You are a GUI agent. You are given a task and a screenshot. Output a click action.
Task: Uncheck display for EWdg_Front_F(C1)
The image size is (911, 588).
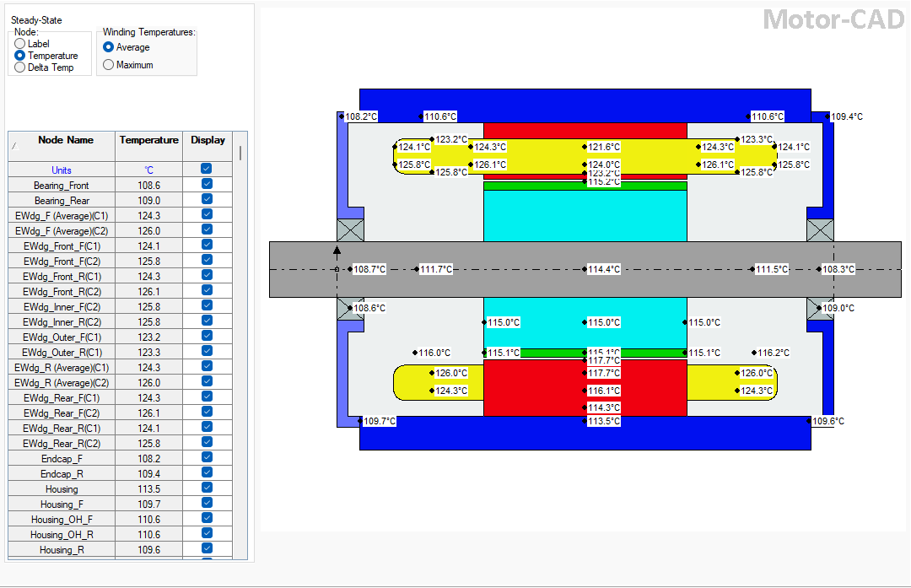[x=207, y=245]
